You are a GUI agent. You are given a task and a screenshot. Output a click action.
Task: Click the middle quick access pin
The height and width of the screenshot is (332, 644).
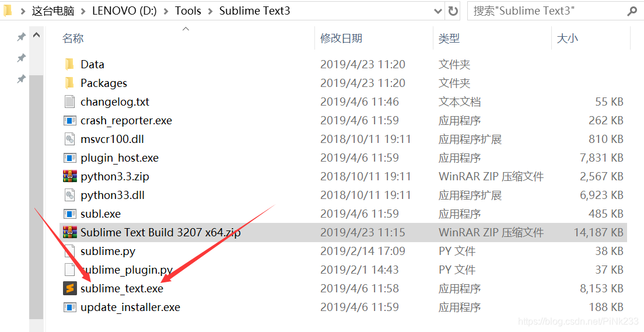coord(21,58)
